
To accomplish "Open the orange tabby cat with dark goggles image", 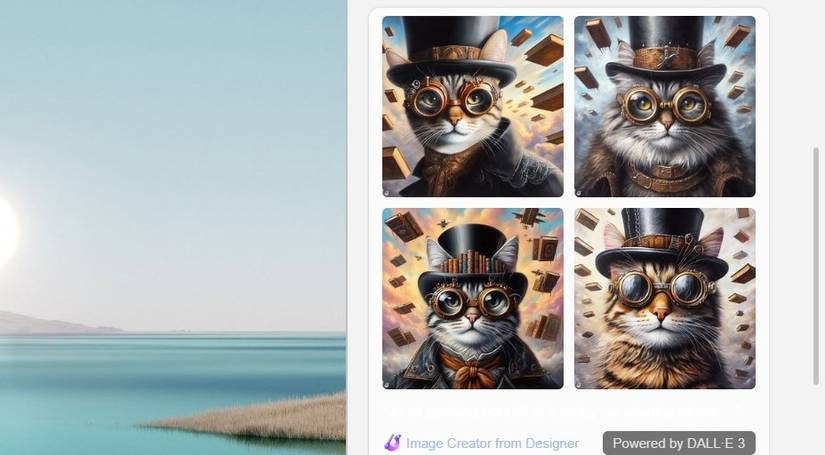I will click(x=665, y=298).
